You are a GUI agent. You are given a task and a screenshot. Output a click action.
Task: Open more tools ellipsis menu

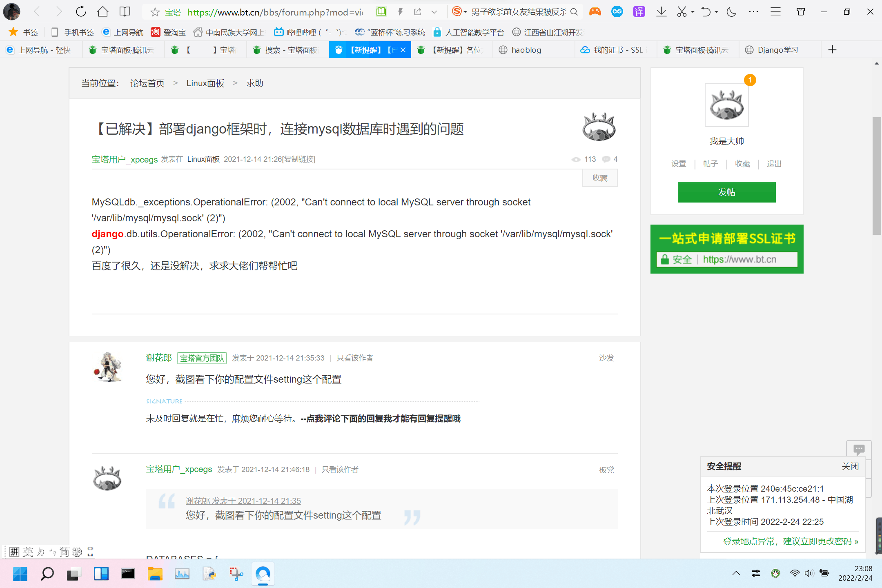tap(753, 12)
